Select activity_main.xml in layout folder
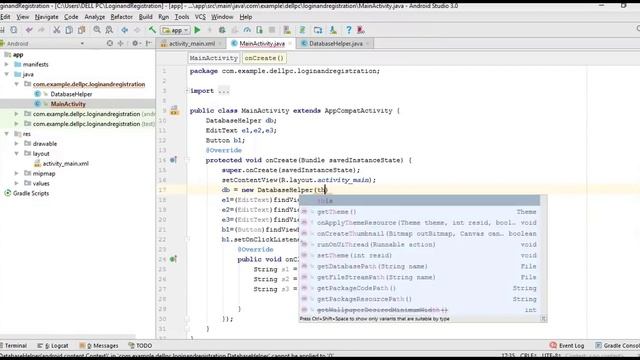Image resolution: width=640 pixels, height=360 pixels. (x=66, y=164)
